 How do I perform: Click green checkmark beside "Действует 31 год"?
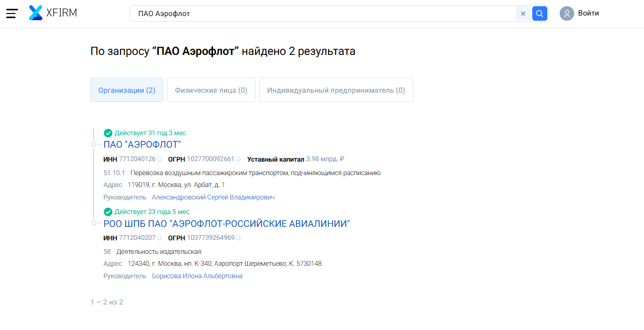click(x=108, y=133)
